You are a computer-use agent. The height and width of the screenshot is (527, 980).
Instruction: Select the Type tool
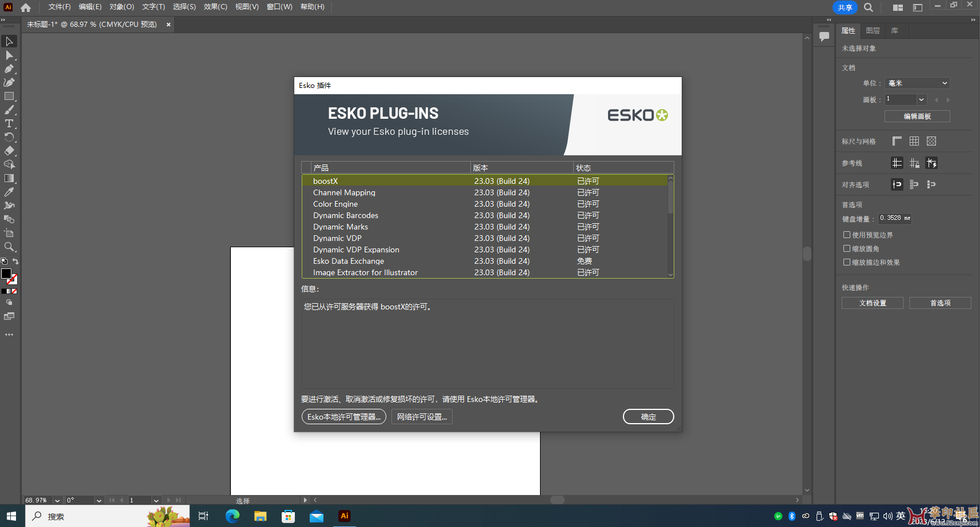[x=9, y=123]
